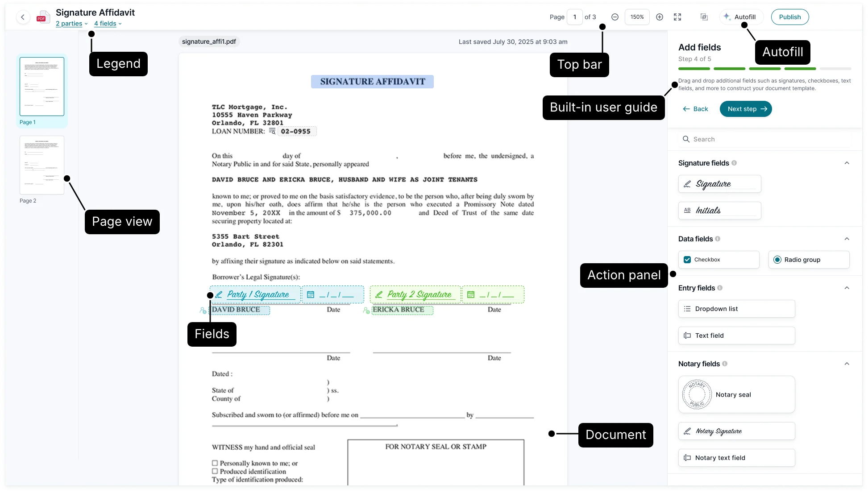Go back using the top-left arrow

[23, 17]
